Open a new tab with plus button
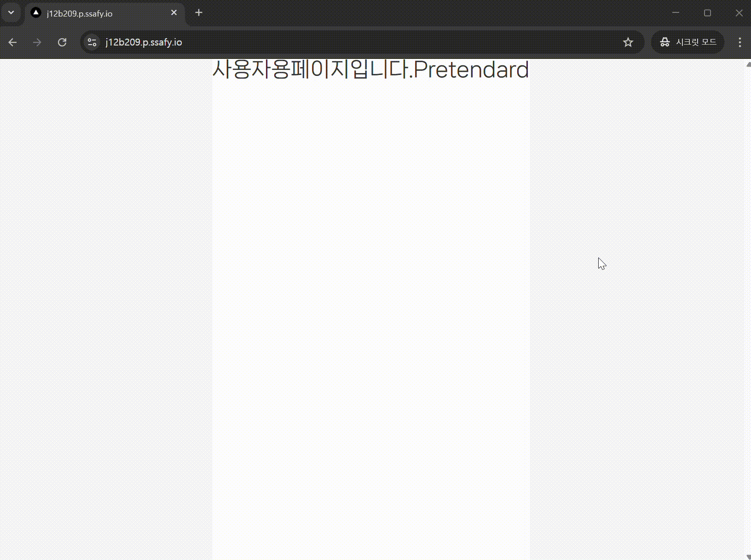Screen dimensions: 751x560 (x=199, y=13)
